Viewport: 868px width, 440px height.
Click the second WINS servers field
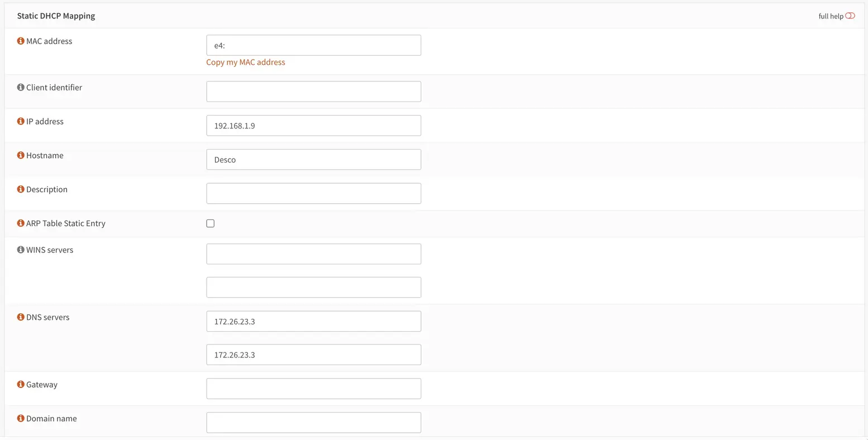313,288
